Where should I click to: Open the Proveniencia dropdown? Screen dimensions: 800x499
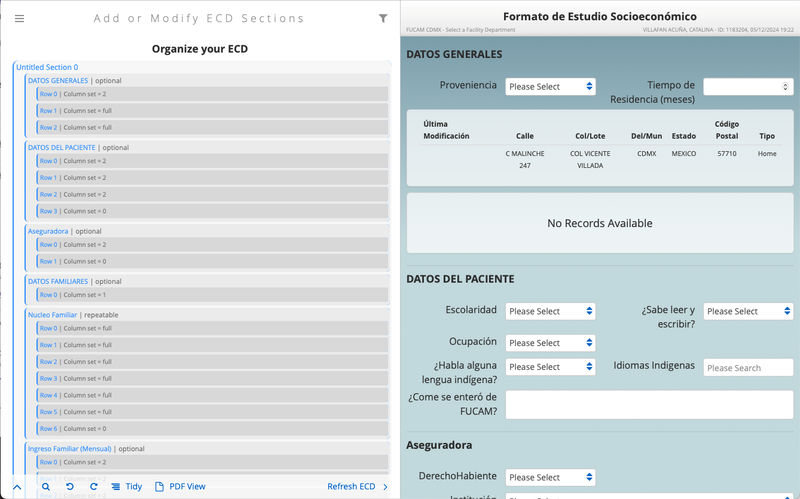tap(550, 87)
